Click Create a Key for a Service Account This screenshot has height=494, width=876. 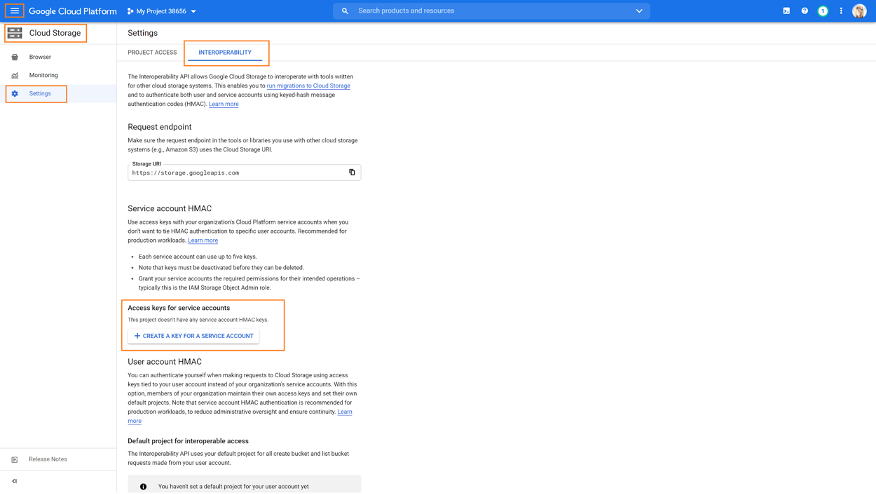pyautogui.click(x=194, y=336)
